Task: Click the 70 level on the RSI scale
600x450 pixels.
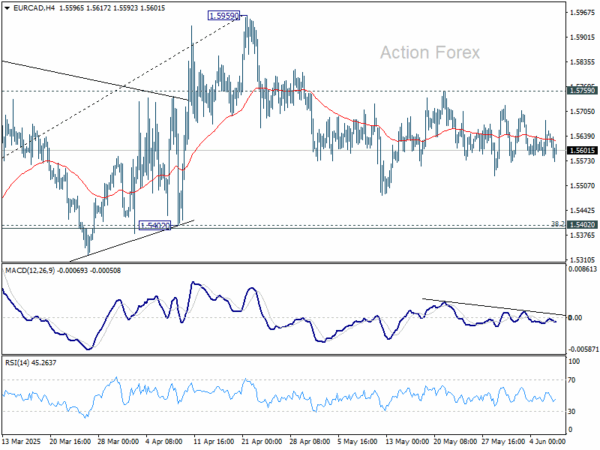Action: pos(572,380)
